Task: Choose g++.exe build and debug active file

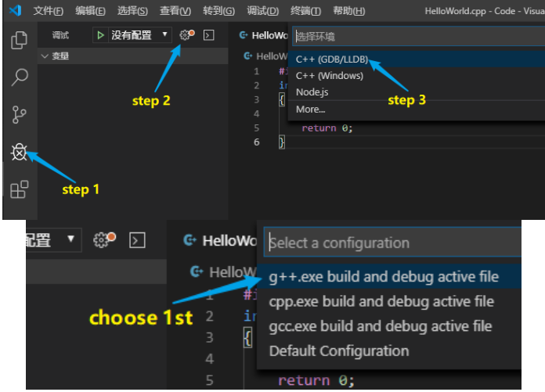Action: click(x=389, y=277)
